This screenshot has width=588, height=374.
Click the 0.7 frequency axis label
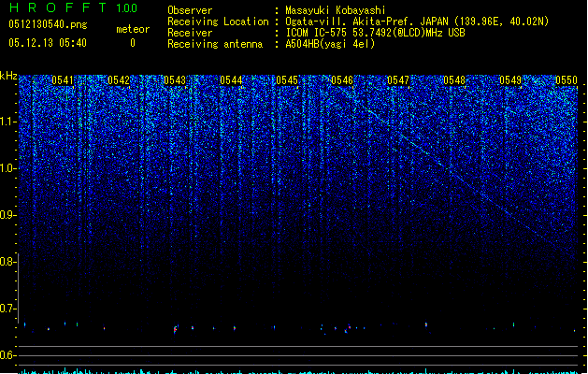click(7, 309)
